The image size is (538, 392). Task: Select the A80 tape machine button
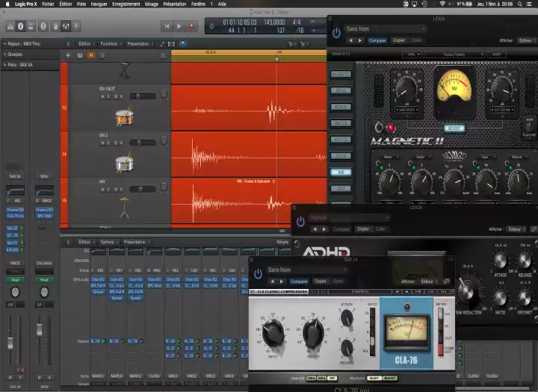click(x=341, y=172)
